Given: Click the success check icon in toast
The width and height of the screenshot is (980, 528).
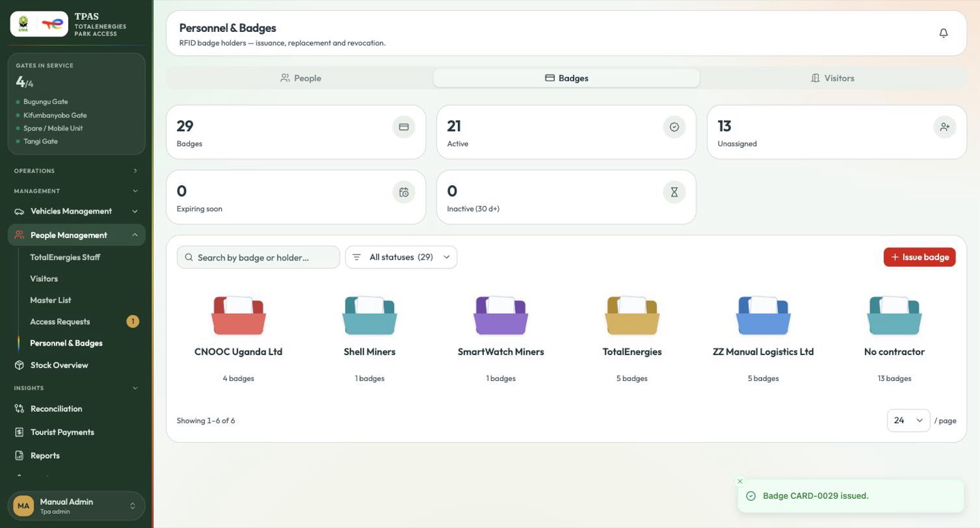Looking at the screenshot, I should click(751, 496).
